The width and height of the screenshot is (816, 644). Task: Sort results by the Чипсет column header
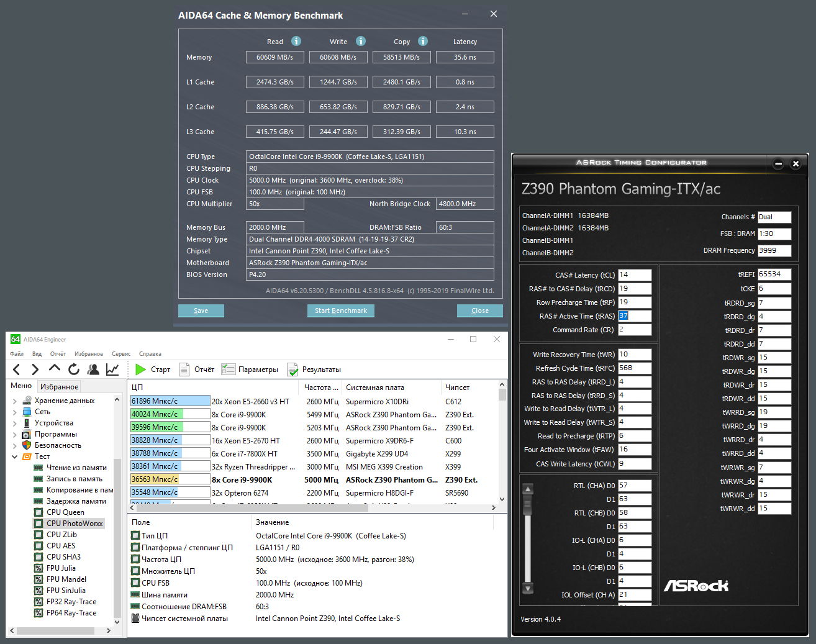tap(469, 388)
